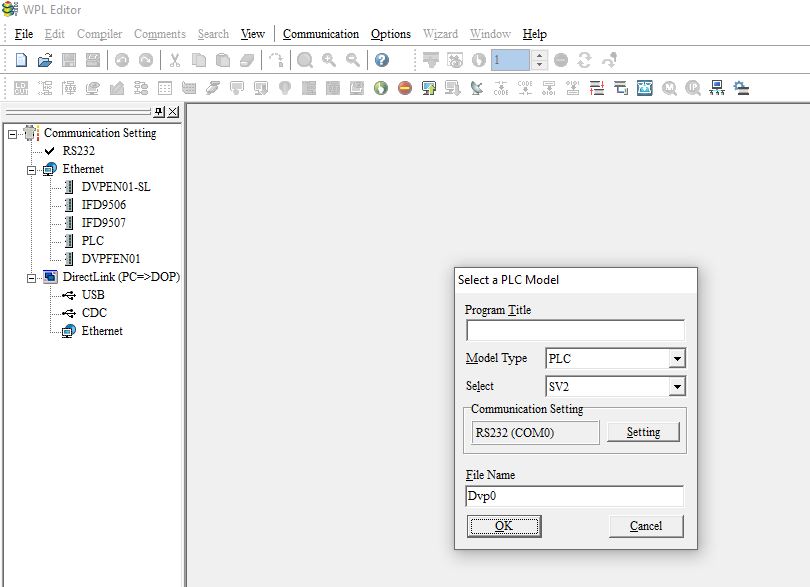The height and width of the screenshot is (587, 810).
Task: Collapse the DirectLink (PC=>DOP) node
Action: [32, 278]
